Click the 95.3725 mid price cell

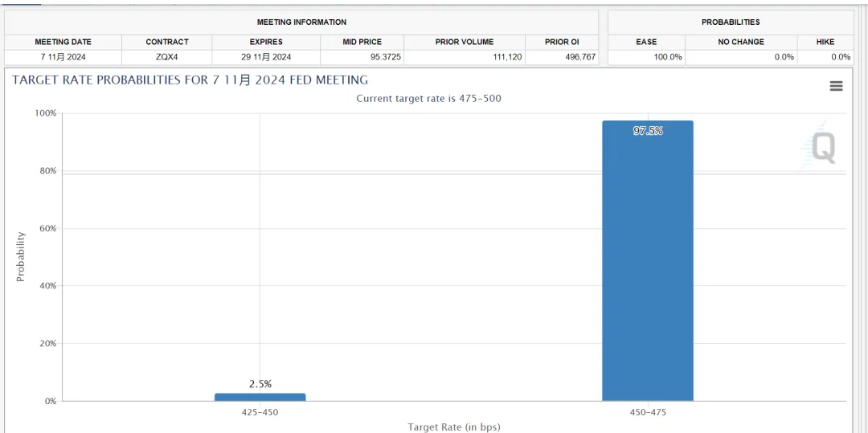pyautogui.click(x=384, y=57)
